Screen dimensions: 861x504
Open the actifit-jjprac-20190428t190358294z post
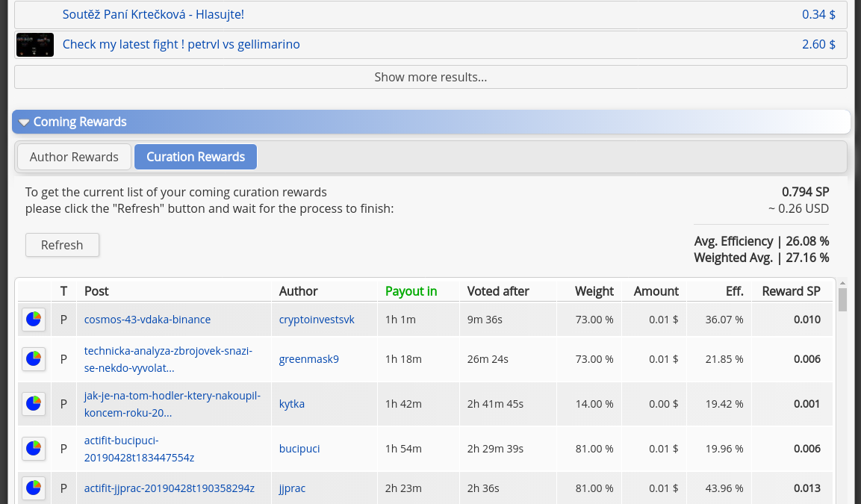(169, 488)
